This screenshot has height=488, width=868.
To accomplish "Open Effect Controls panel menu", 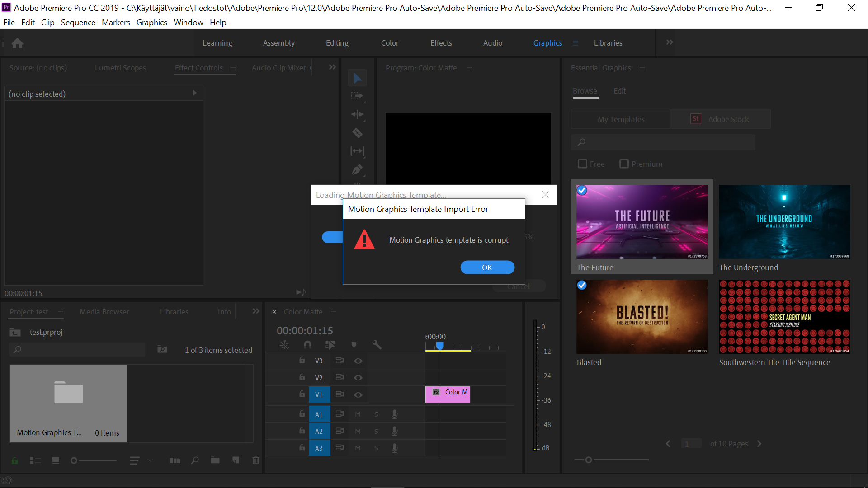I will 233,68.
